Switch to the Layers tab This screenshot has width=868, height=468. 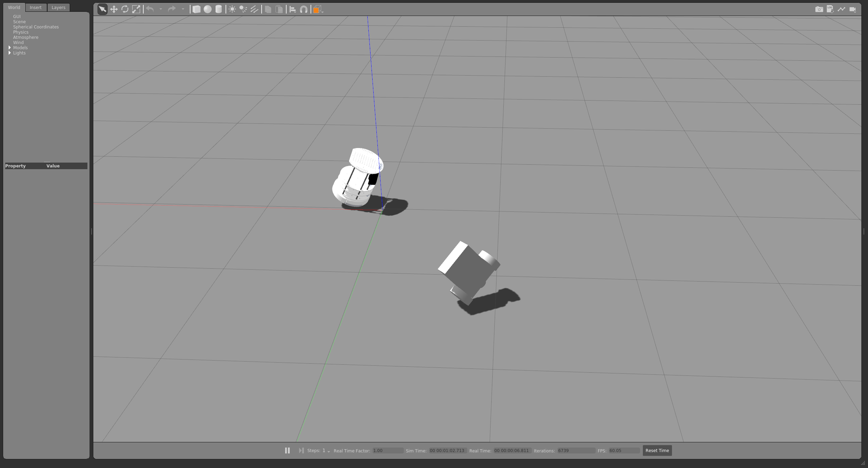click(x=58, y=7)
